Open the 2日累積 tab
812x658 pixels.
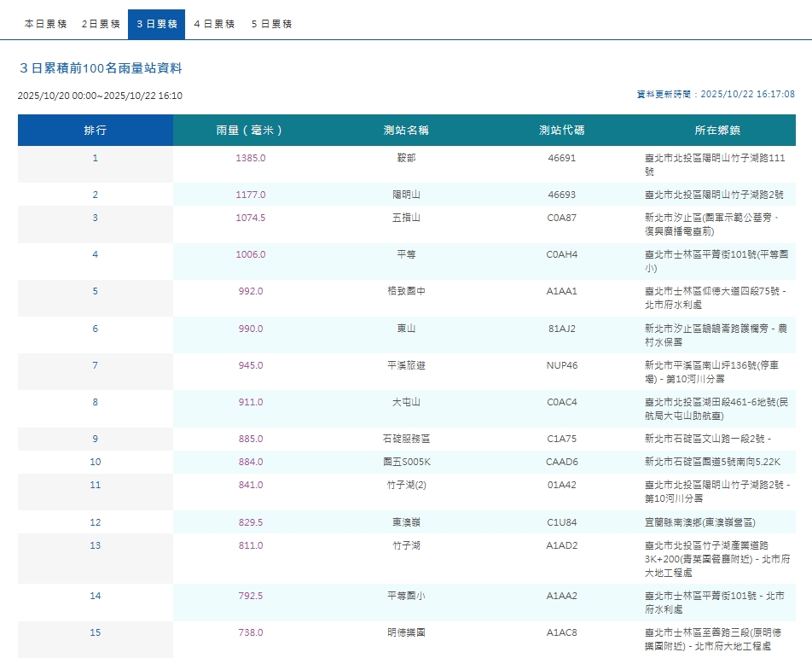(x=101, y=24)
